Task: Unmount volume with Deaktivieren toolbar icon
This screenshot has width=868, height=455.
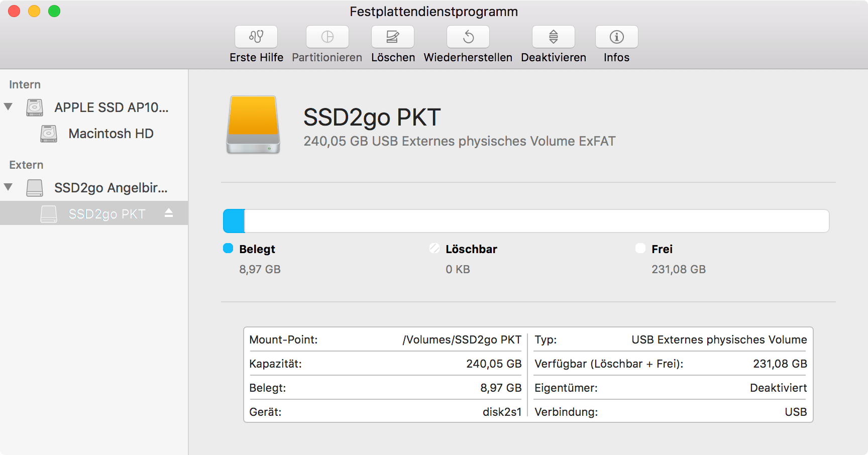Action: coord(554,37)
